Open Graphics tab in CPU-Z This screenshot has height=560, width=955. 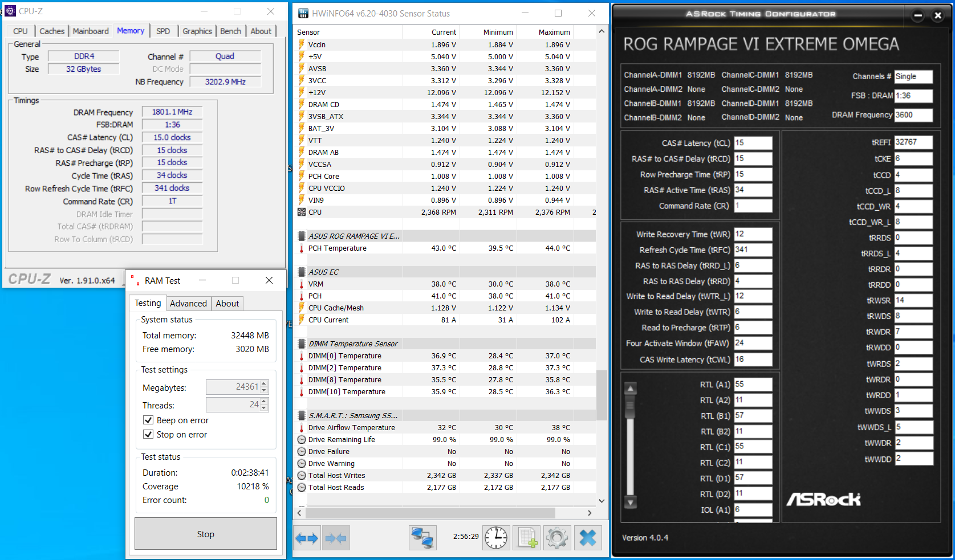tap(197, 31)
